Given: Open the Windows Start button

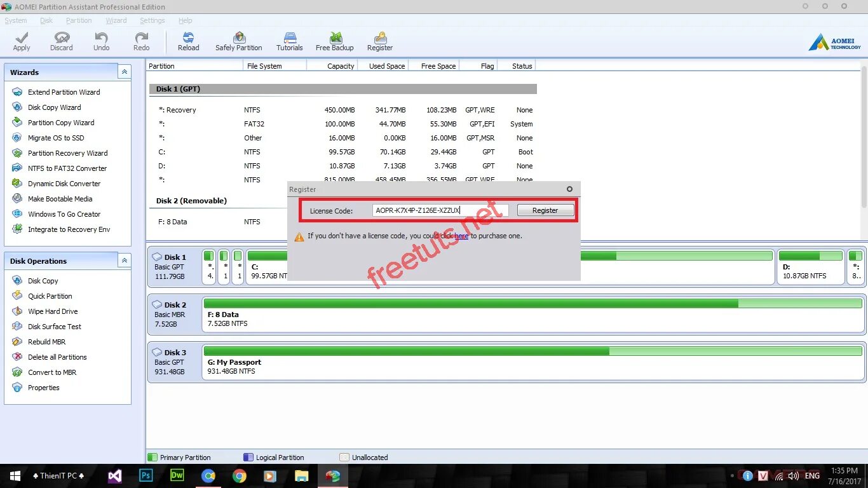Looking at the screenshot, I should tap(15, 475).
